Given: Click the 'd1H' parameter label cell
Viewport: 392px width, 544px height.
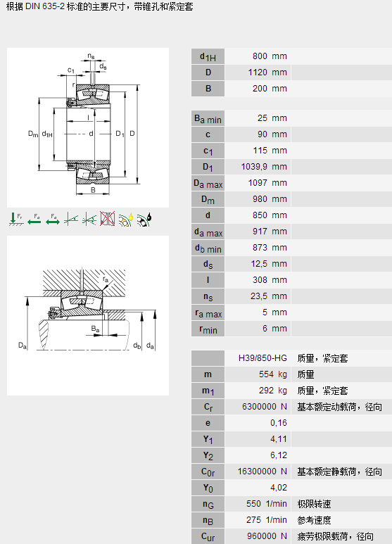Looking at the screenshot, I should click(x=208, y=56).
